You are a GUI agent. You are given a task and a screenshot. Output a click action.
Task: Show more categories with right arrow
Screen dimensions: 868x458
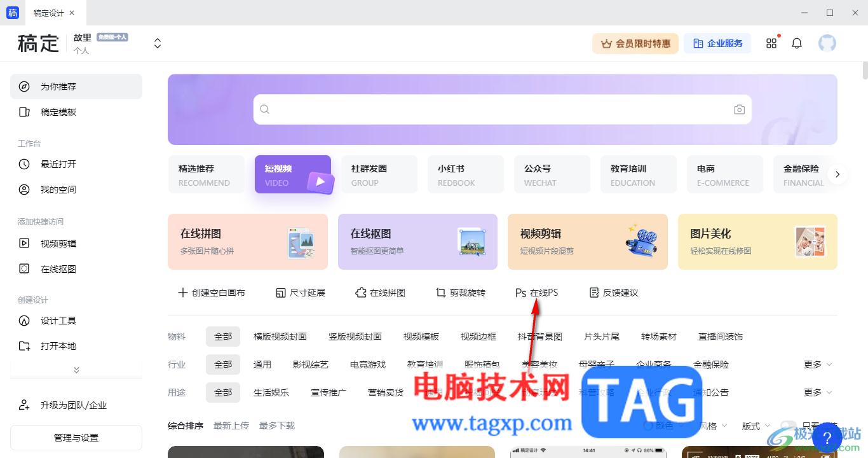837,174
